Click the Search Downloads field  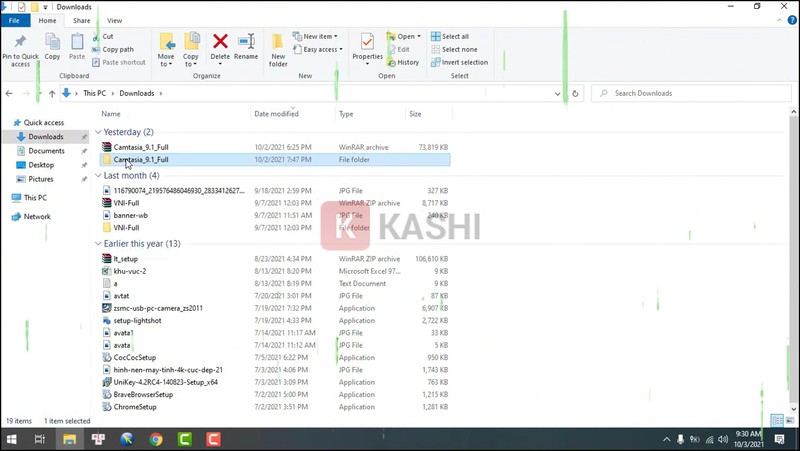click(x=690, y=93)
